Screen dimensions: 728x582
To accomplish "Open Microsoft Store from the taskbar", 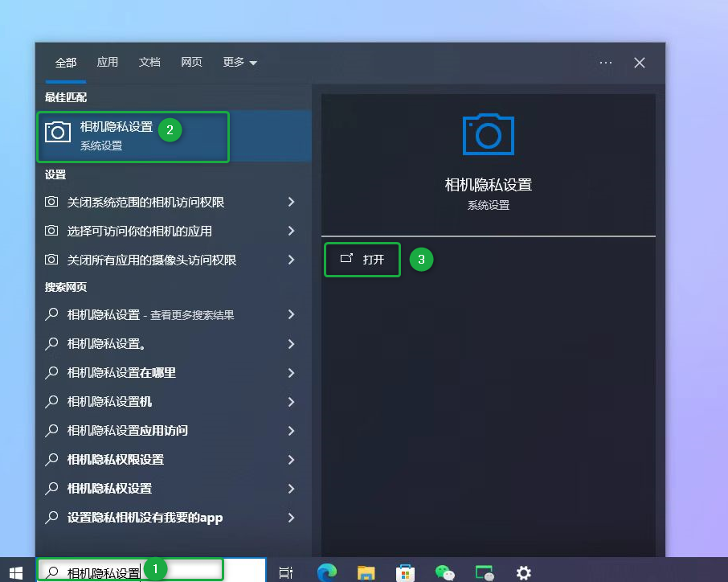I will [x=405, y=572].
